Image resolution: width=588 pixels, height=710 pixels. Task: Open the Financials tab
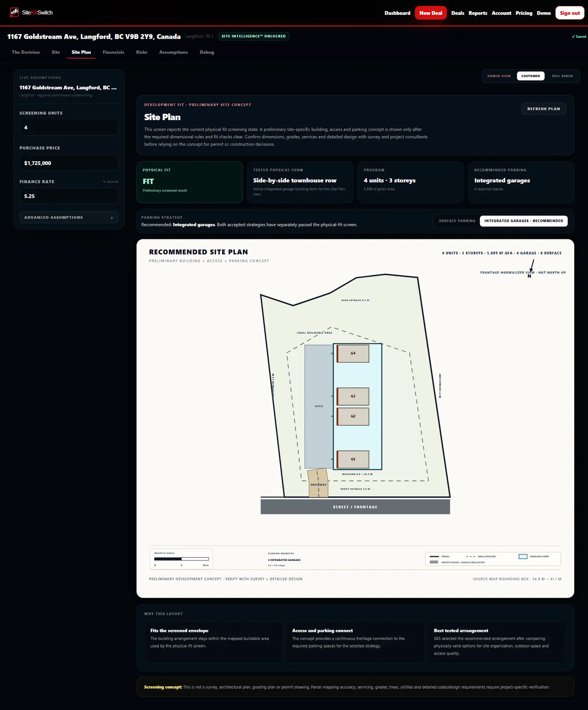(x=113, y=52)
